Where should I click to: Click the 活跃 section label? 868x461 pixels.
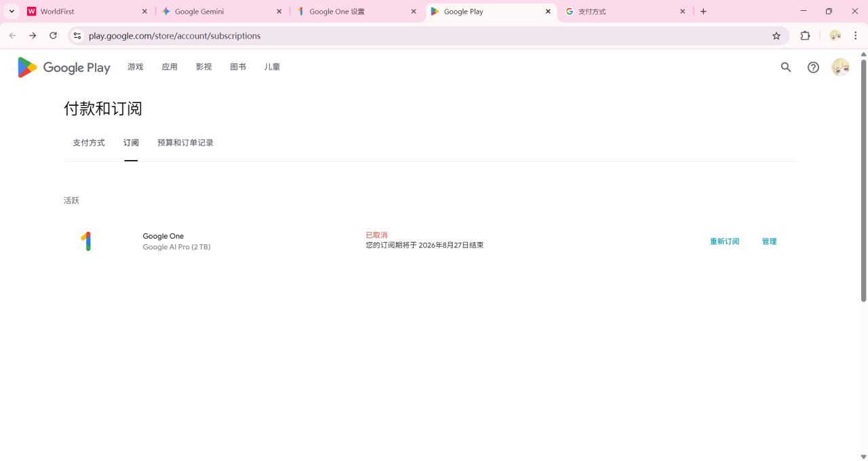(71, 201)
